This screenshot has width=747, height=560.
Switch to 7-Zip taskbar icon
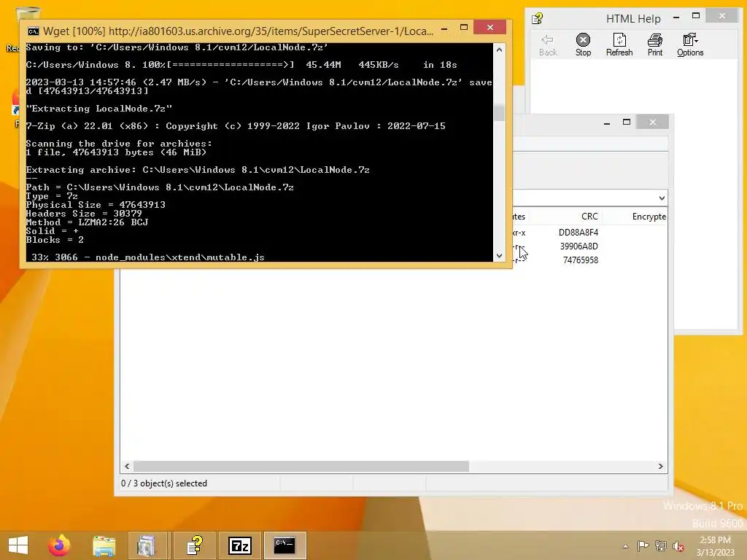coord(239,545)
